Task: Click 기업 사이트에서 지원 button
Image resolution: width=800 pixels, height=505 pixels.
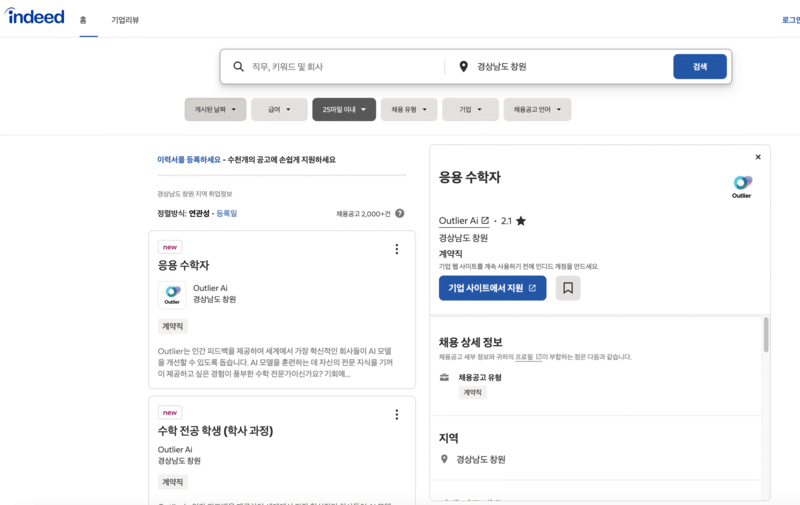Action: click(492, 288)
